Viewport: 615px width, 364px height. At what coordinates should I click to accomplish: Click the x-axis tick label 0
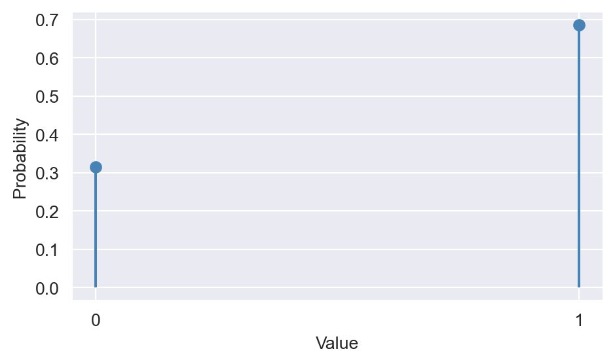pos(96,320)
